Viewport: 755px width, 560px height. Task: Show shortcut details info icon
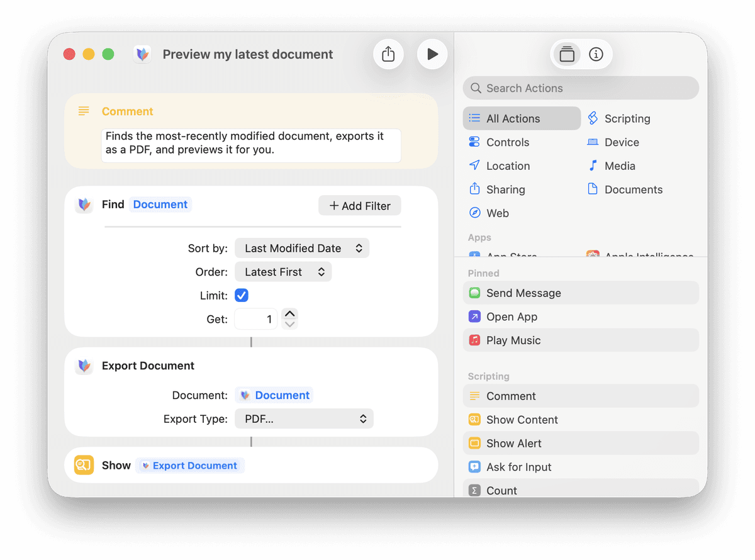point(596,54)
